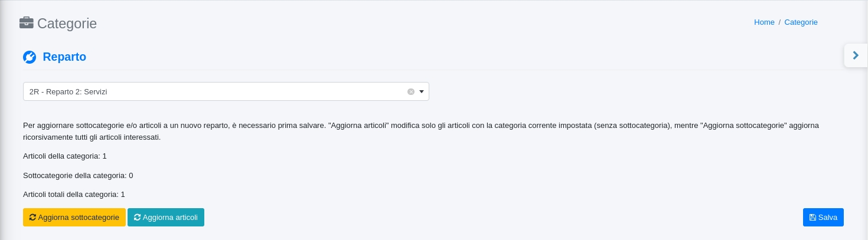Click the refresh icon in Aggiorna sottocategorie
The height and width of the screenshot is (240, 868).
tap(32, 218)
